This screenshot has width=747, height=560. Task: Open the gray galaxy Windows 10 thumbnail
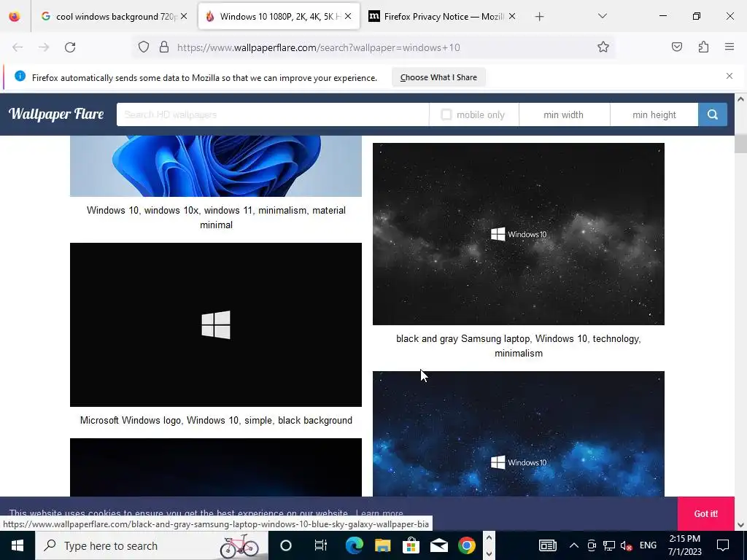[x=519, y=234]
